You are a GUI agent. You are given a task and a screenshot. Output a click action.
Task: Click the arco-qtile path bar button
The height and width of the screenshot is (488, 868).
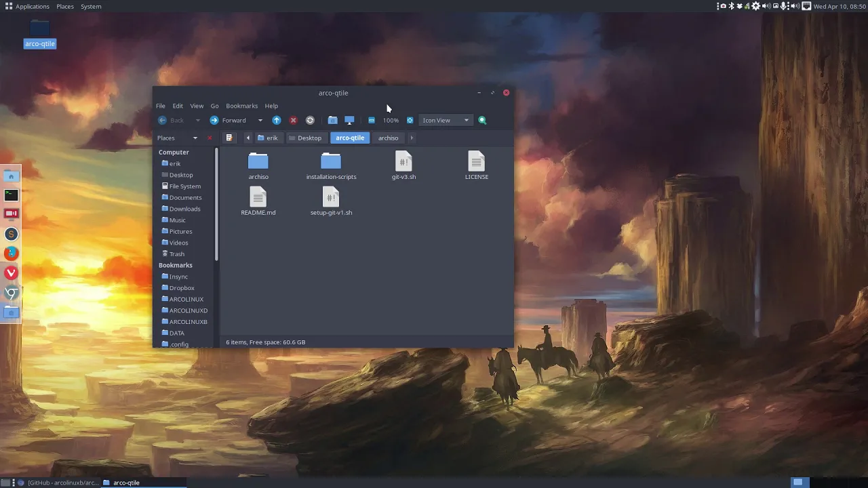tap(350, 138)
